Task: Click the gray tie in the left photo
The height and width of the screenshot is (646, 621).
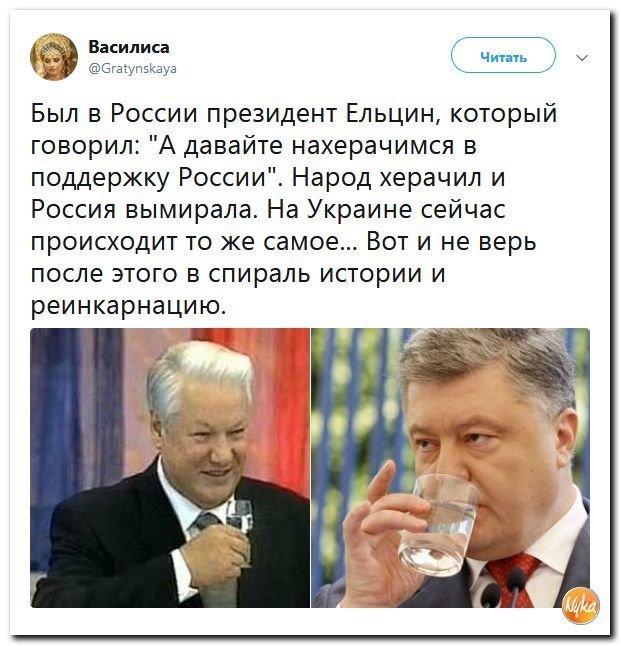Action: [205, 521]
